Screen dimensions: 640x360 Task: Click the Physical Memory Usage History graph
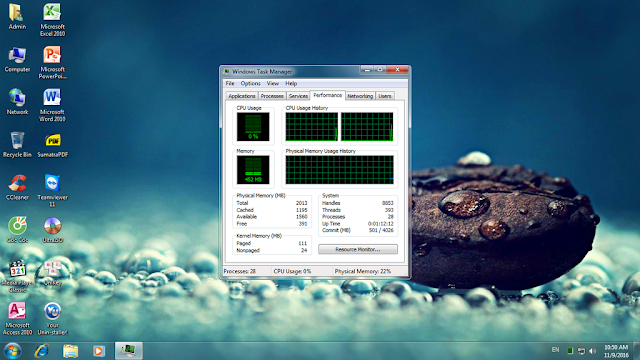(x=340, y=170)
